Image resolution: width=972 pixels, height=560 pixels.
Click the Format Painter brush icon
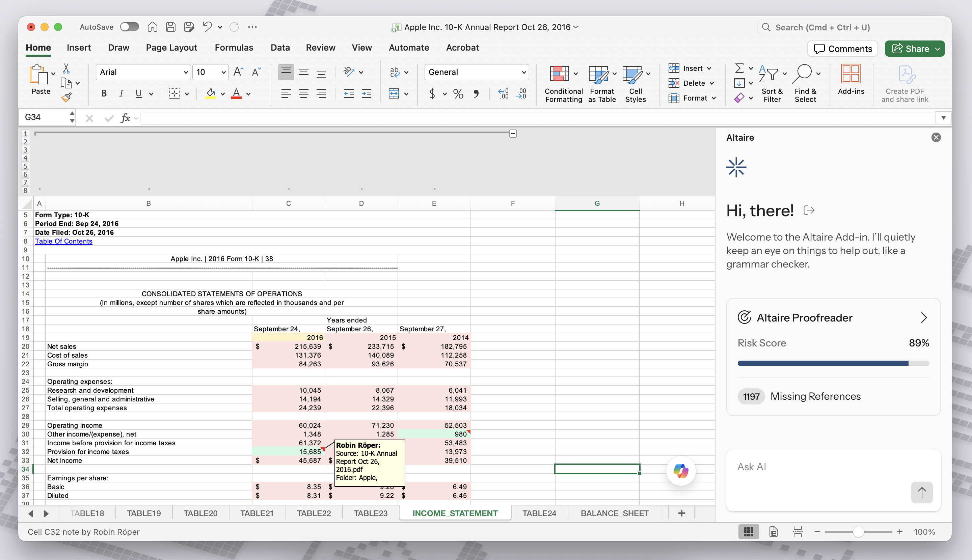pyautogui.click(x=66, y=97)
